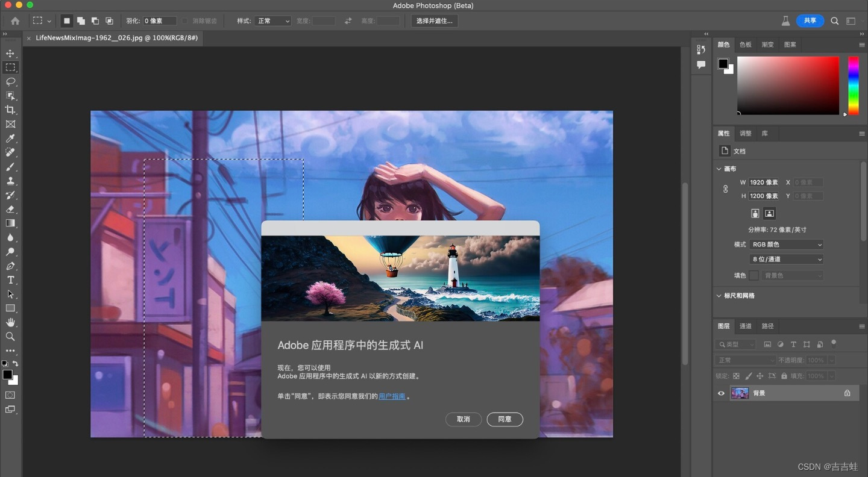
Task: Click the foreground color swatch in toolbox
Action: 7,375
